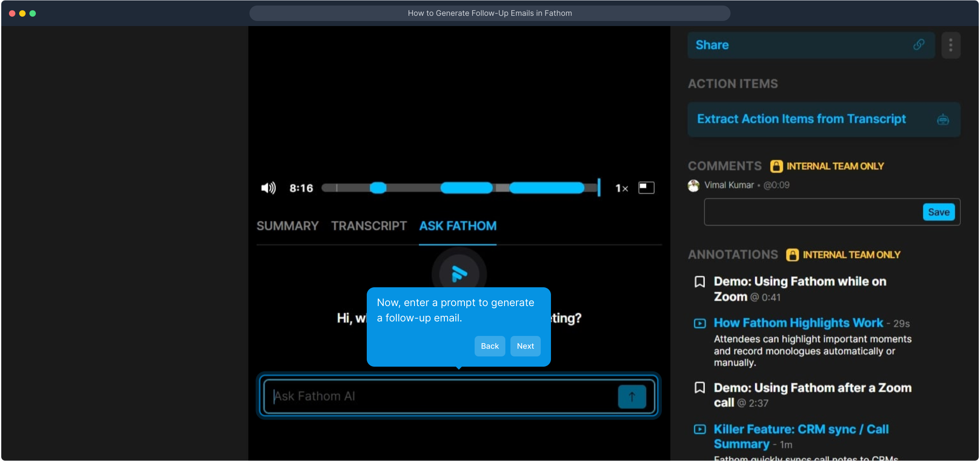Switch to the TRANSCRIPT tab
The width and height of the screenshot is (980, 461).
(369, 226)
